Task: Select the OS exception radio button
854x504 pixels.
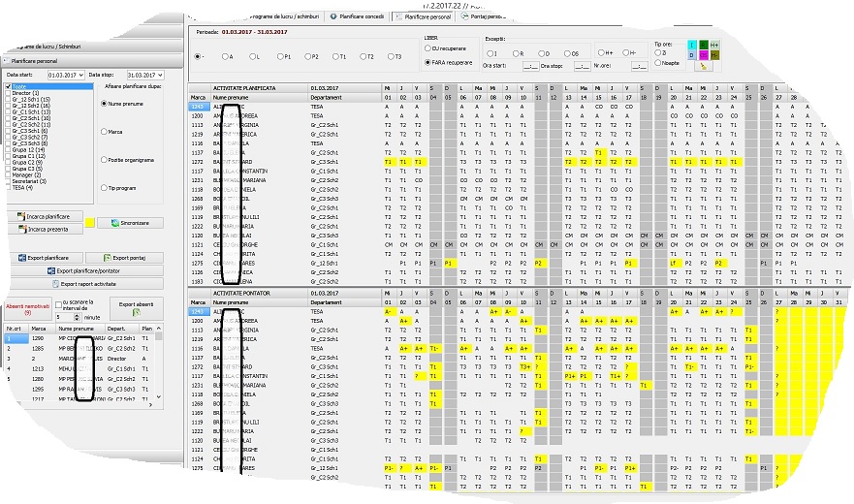Action: (x=567, y=53)
